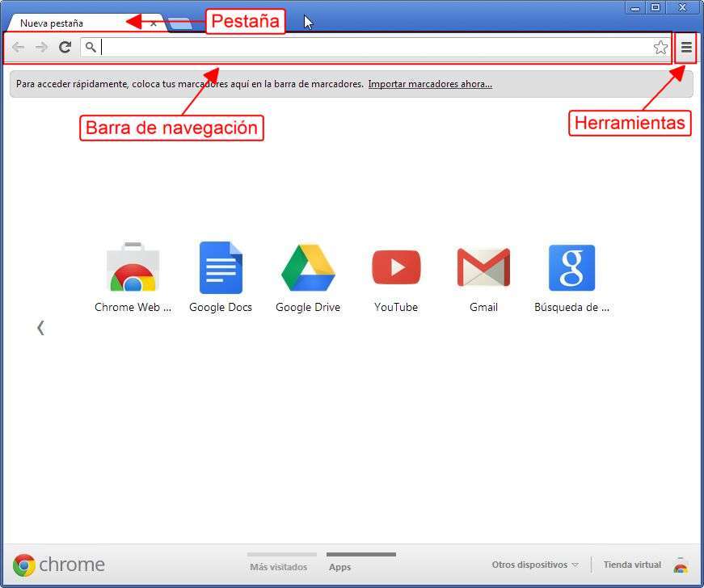
Task: Go back with the back arrow
Action: [18, 47]
